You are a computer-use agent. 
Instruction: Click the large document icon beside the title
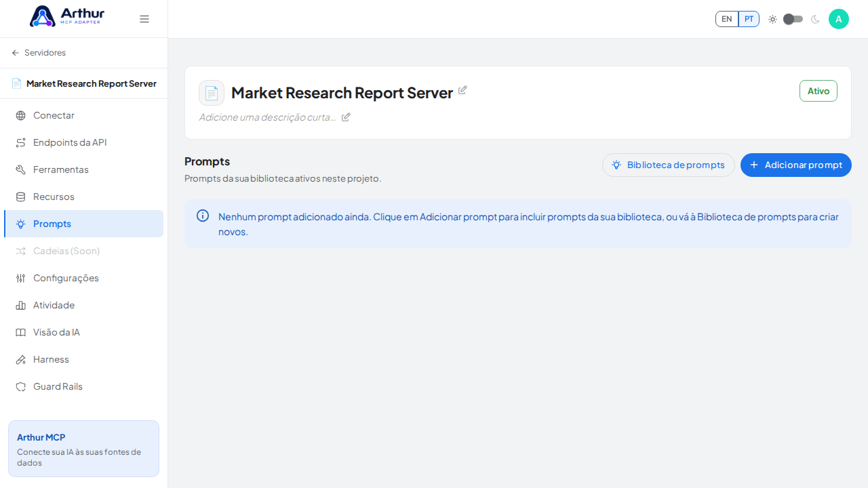(x=212, y=93)
